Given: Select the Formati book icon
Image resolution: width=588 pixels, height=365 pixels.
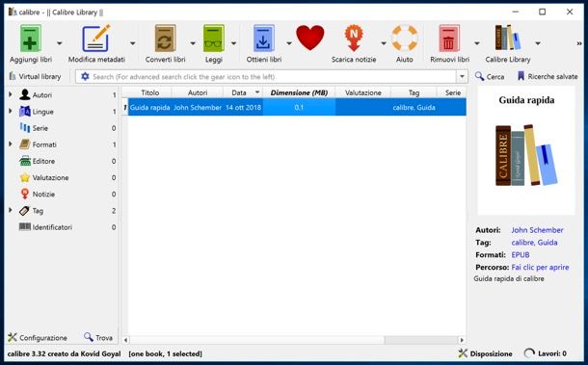Looking at the screenshot, I should [x=25, y=144].
